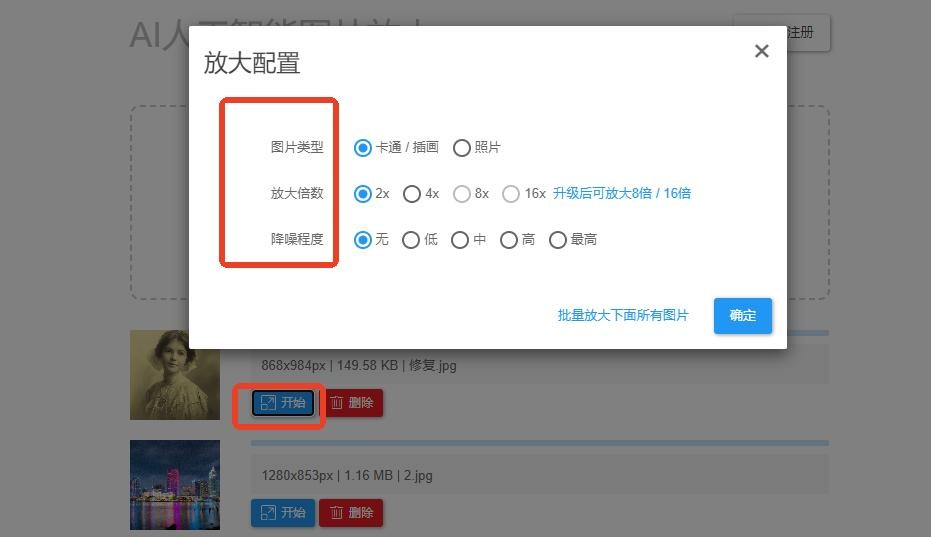Choose 2x magnification

click(363, 194)
